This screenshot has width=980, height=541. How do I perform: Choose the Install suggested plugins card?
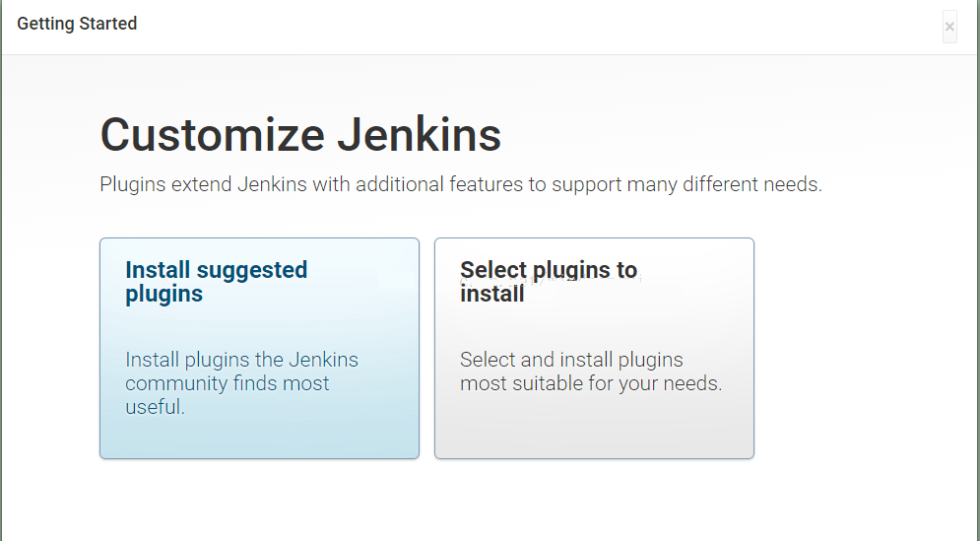[259, 349]
